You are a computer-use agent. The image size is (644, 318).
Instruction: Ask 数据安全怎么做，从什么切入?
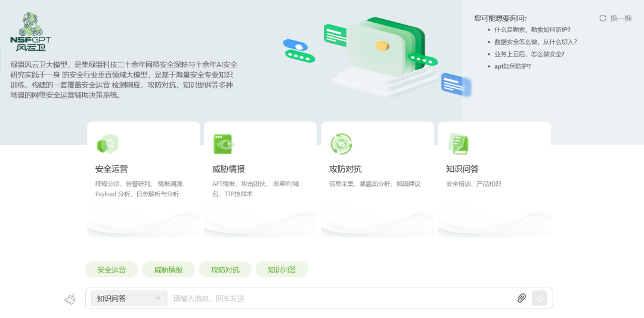point(535,42)
